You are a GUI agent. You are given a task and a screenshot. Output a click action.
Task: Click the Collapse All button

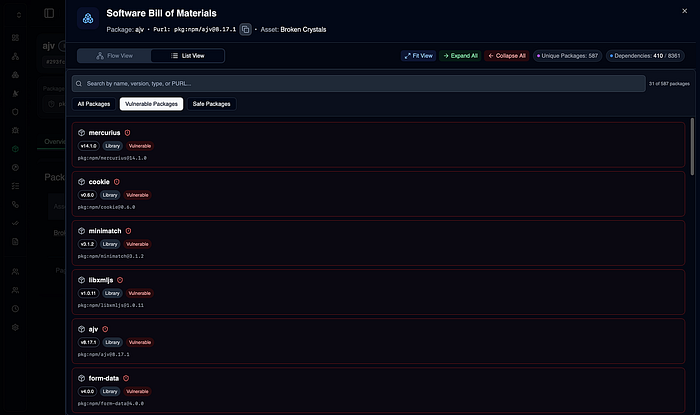[x=507, y=56]
